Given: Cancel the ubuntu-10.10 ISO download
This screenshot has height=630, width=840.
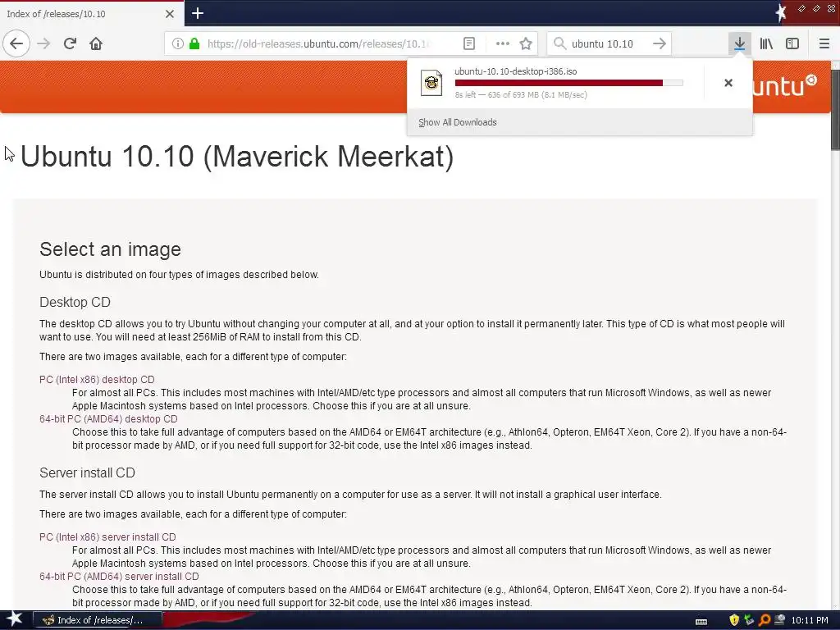Looking at the screenshot, I should coord(728,83).
